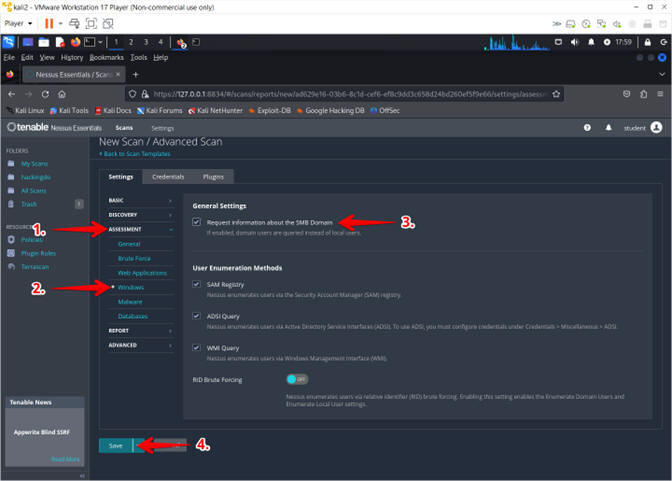
Task: Open the My Scans folder
Action: click(x=34, y=164)
